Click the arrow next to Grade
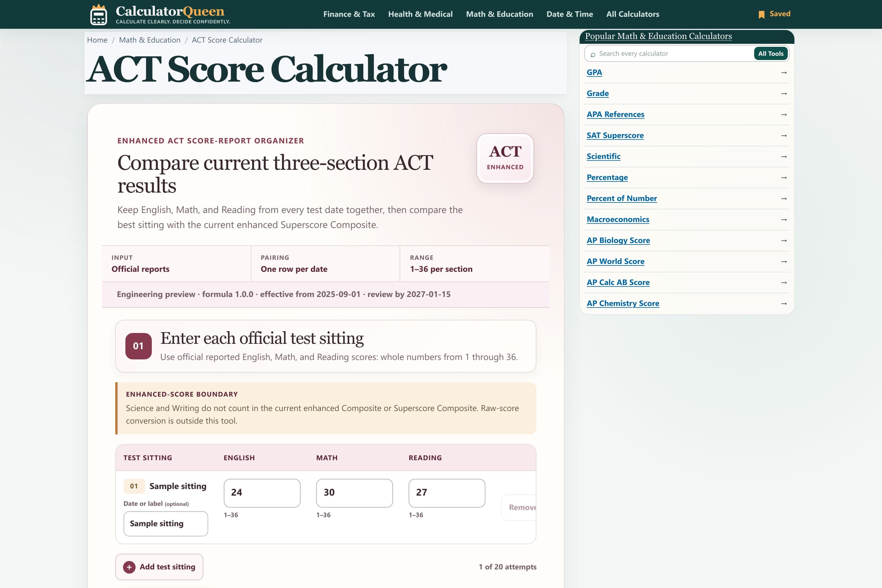The width and height of the screenshot is (882, 588). click(x=784, y=94)
